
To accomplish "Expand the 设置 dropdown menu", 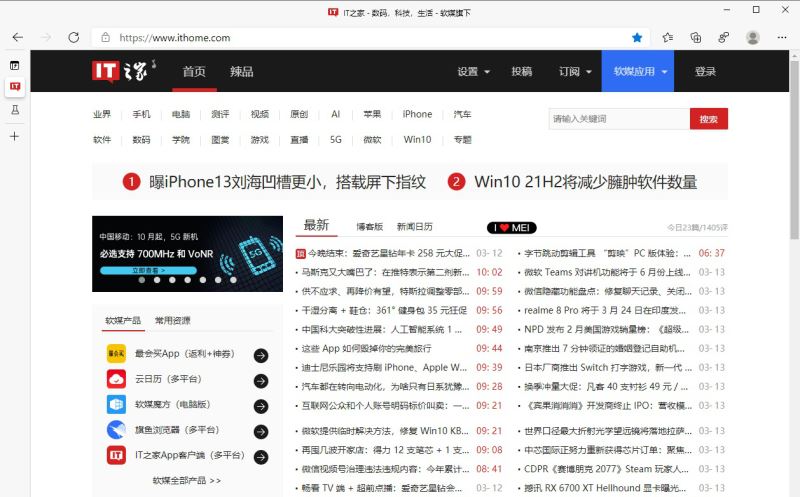I will [x=473, y=71].
